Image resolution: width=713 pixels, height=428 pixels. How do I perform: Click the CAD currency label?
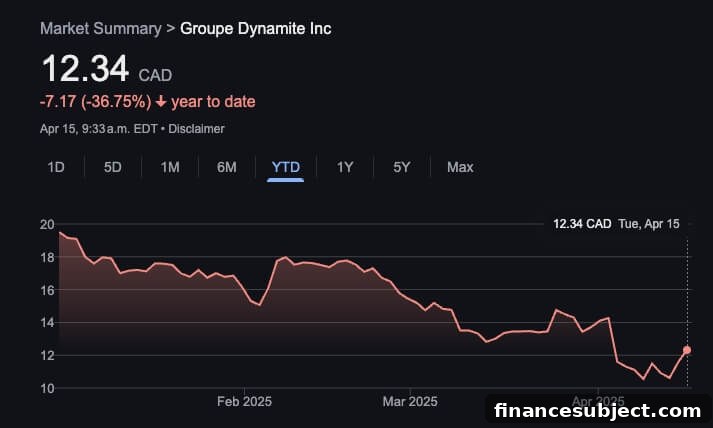pos(155,75)
